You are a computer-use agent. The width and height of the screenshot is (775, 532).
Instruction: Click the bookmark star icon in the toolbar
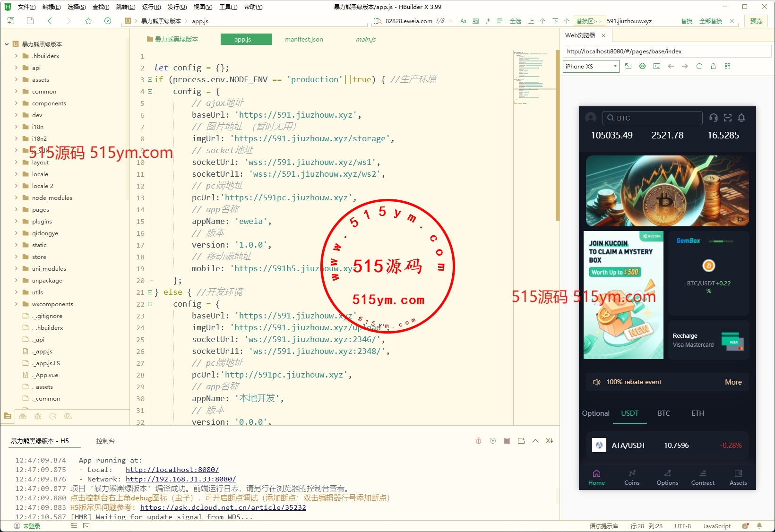coord(88,21)
